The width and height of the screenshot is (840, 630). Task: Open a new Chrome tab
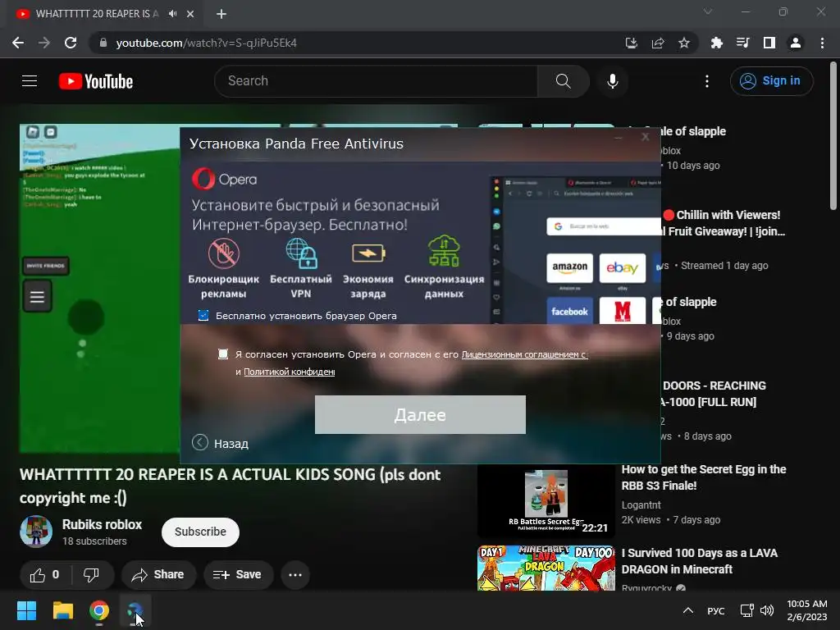pos(221,14)
